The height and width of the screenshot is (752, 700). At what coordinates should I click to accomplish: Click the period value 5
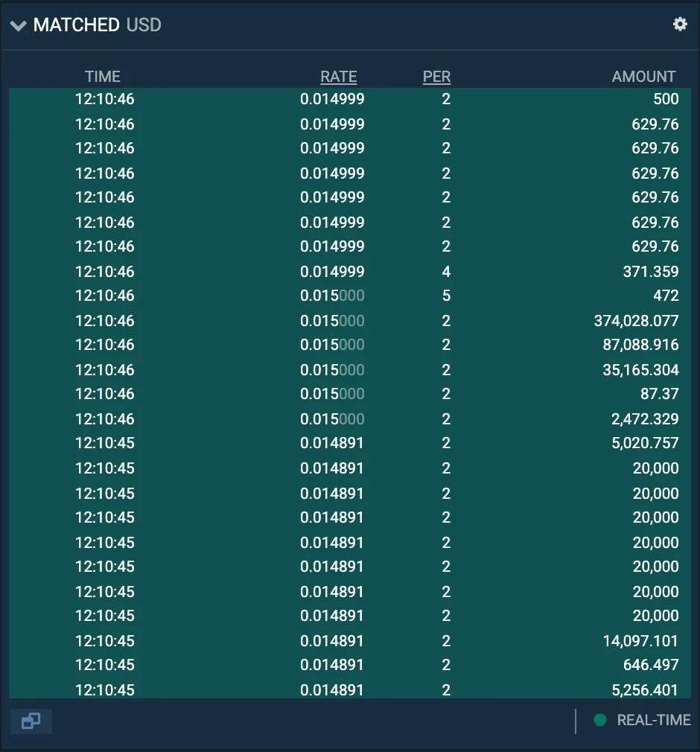pyautogui.click(x=446, y=296)
